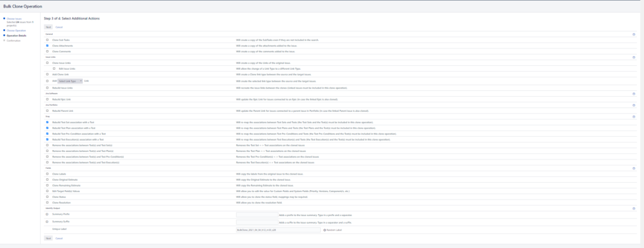Select Operation Details step in sidebar
Viewport: 644px width, 248px height.
point(16,35)
